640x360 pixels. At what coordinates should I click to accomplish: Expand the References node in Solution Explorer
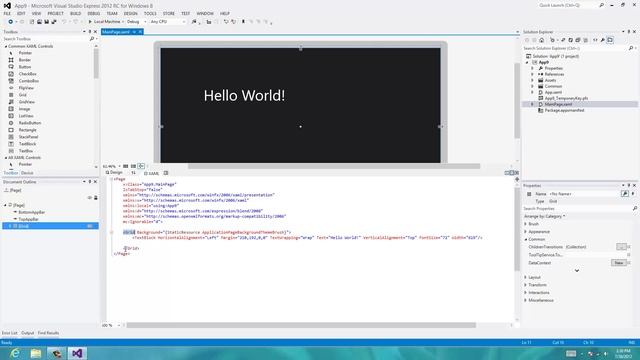pyautogui.click(x=532, y=74)
